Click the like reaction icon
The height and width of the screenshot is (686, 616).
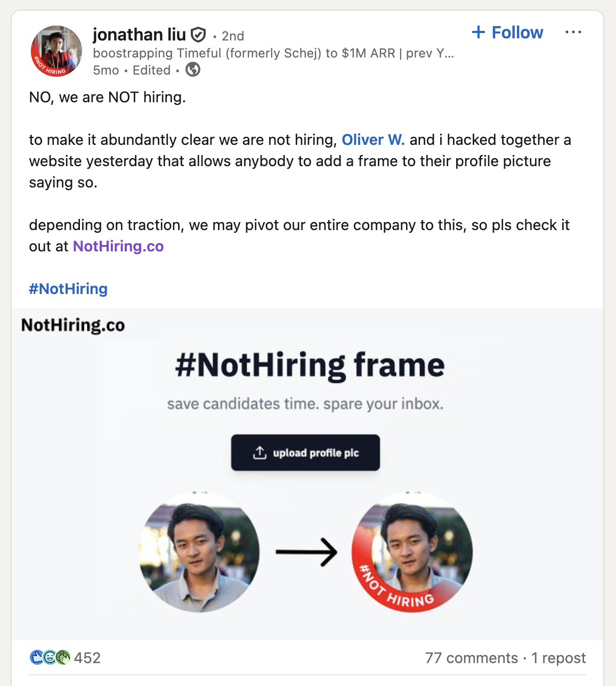[36, 658]
